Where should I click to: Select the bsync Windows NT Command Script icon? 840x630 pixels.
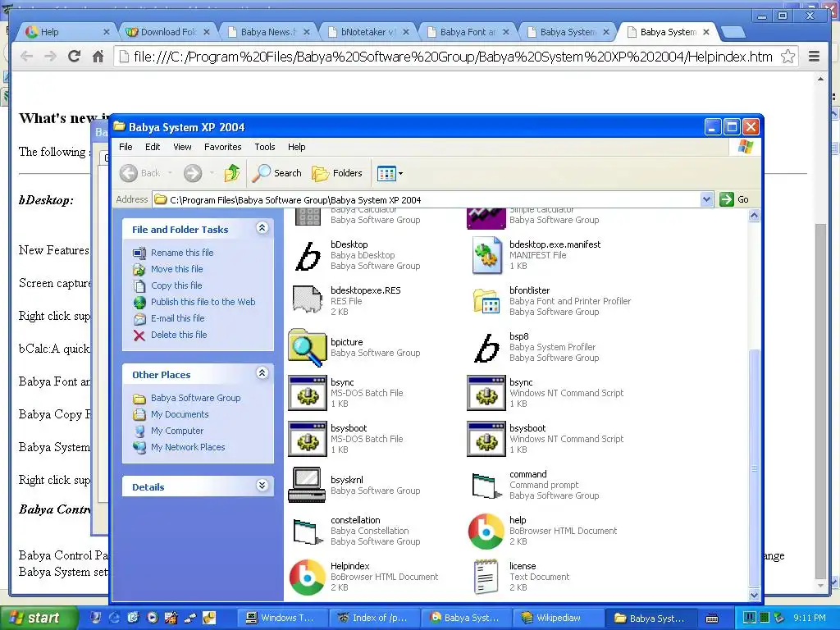point(486,393)
